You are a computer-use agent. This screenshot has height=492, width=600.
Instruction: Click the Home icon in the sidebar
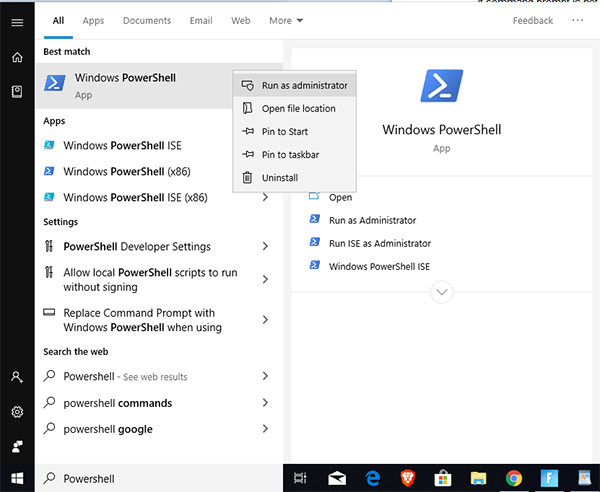tap(17, 57)
